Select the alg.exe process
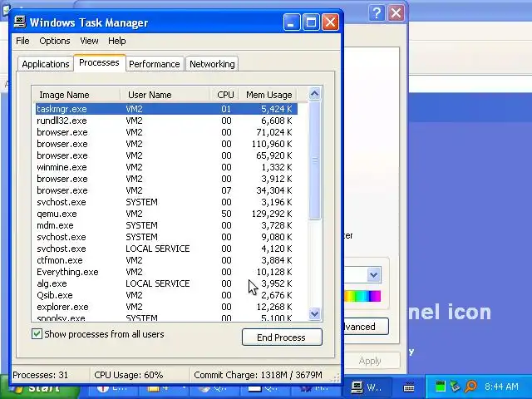532x399 pixels. coord(166,283)
